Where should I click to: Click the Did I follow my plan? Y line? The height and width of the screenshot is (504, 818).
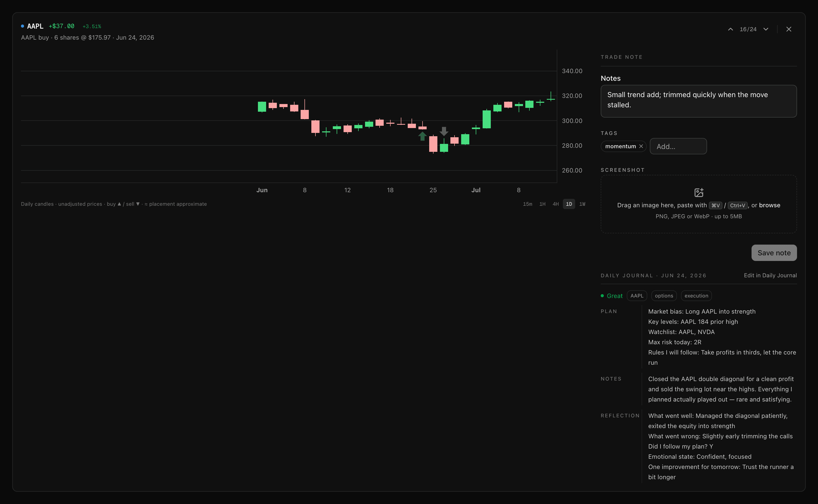coord(680,446)
